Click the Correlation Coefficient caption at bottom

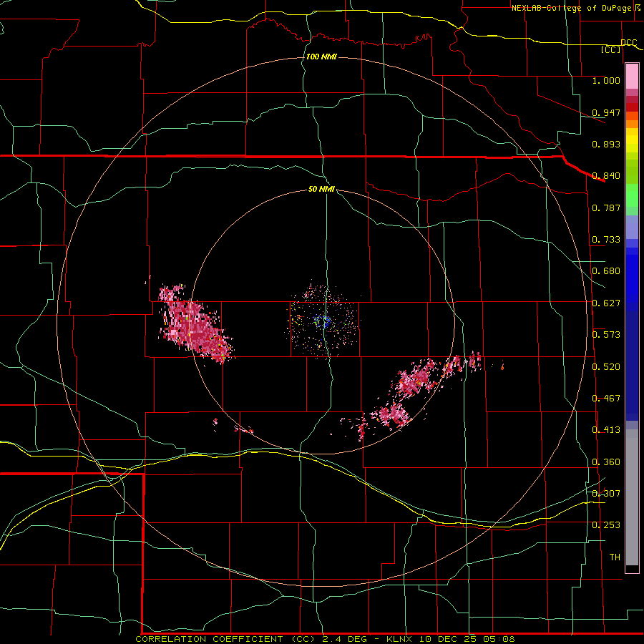pos(325,639)
